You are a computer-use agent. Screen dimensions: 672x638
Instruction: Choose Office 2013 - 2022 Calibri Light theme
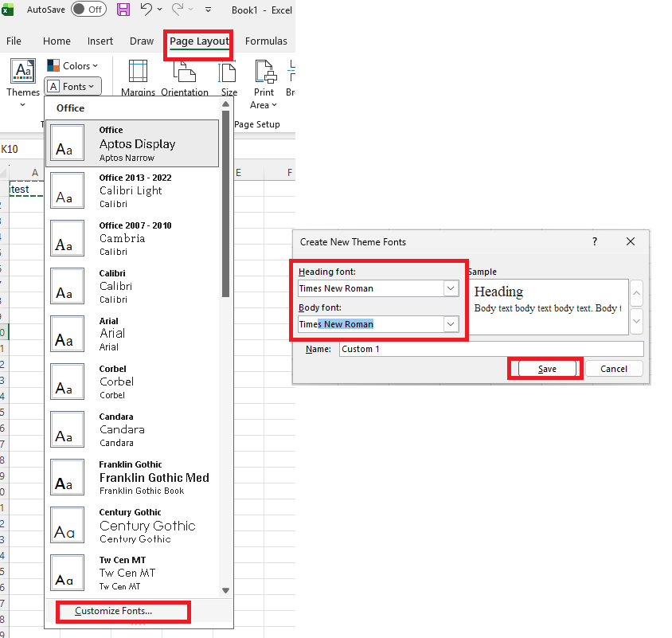132,191
